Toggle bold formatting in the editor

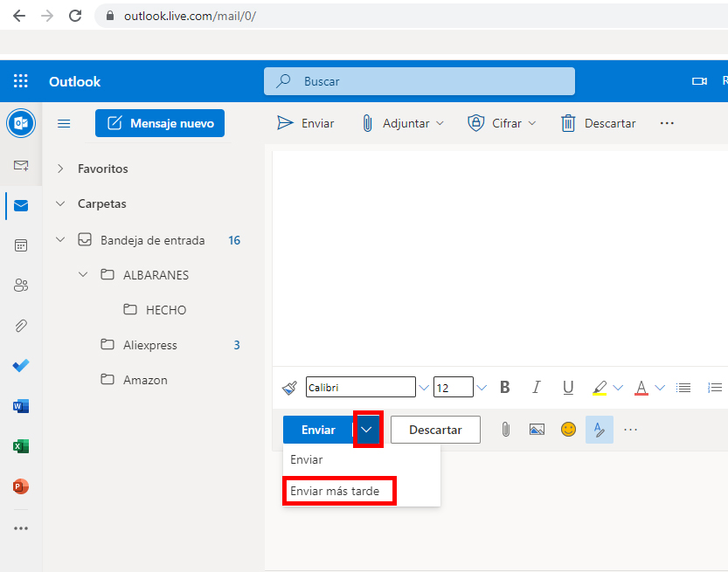[504, 387]
